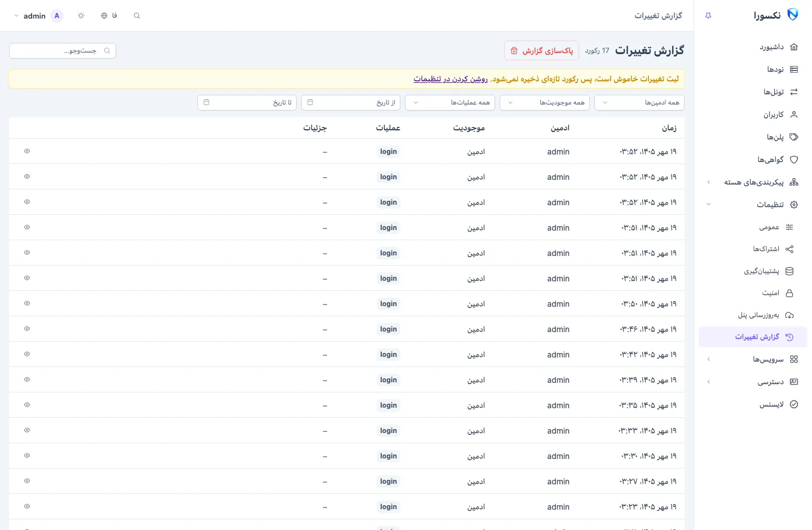The image size is (812, 530).
Task: Click the admin avatar circle
Action: pyautogui.click(x=57, y=16)
